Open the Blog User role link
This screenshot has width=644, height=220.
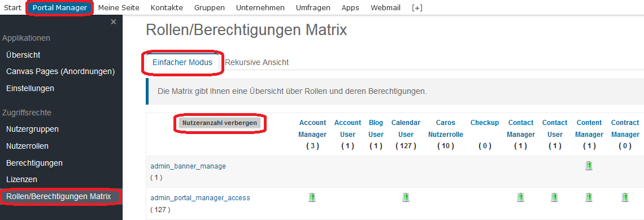(x=376, y=128)
